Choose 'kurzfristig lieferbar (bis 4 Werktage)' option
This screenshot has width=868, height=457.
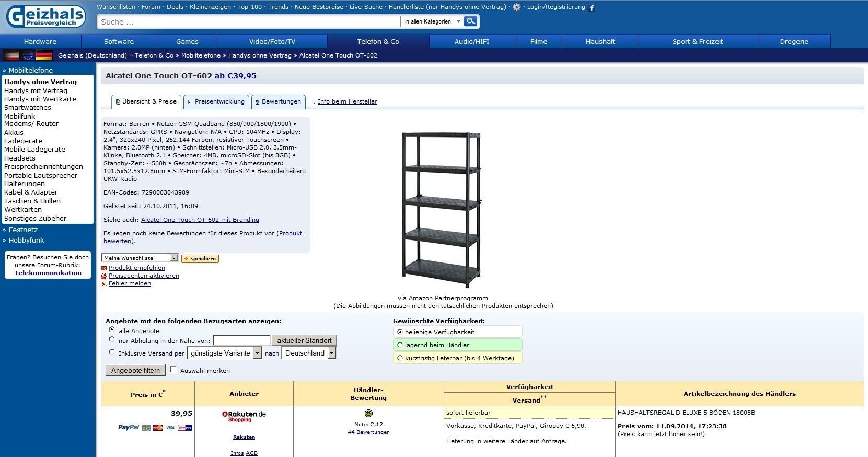pos(400,358)
